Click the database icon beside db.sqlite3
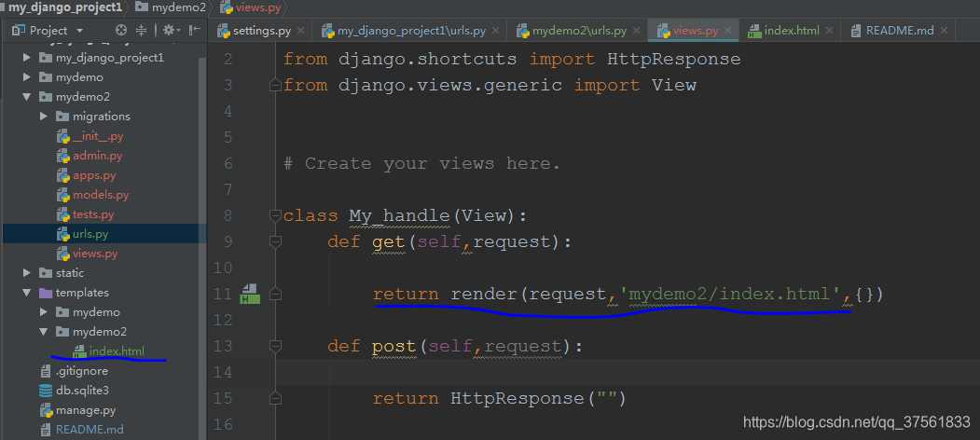 (x=46, y=391)
